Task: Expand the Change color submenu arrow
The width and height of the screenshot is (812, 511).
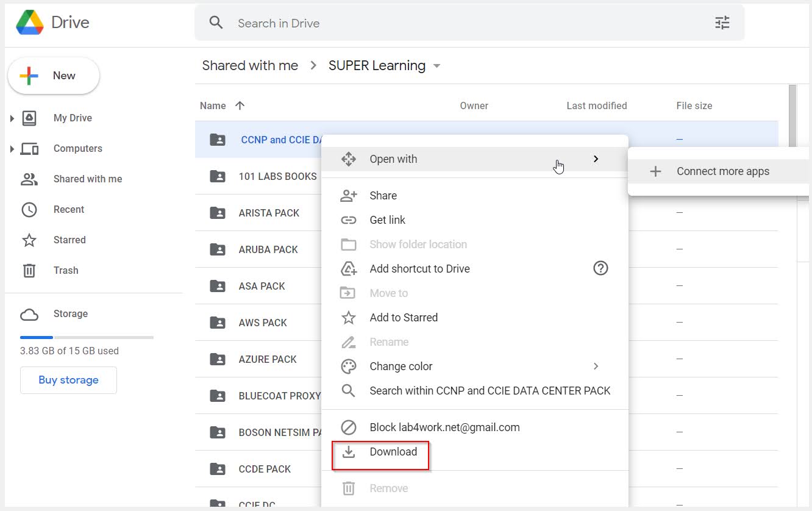Action: click(x=596, y=366)
